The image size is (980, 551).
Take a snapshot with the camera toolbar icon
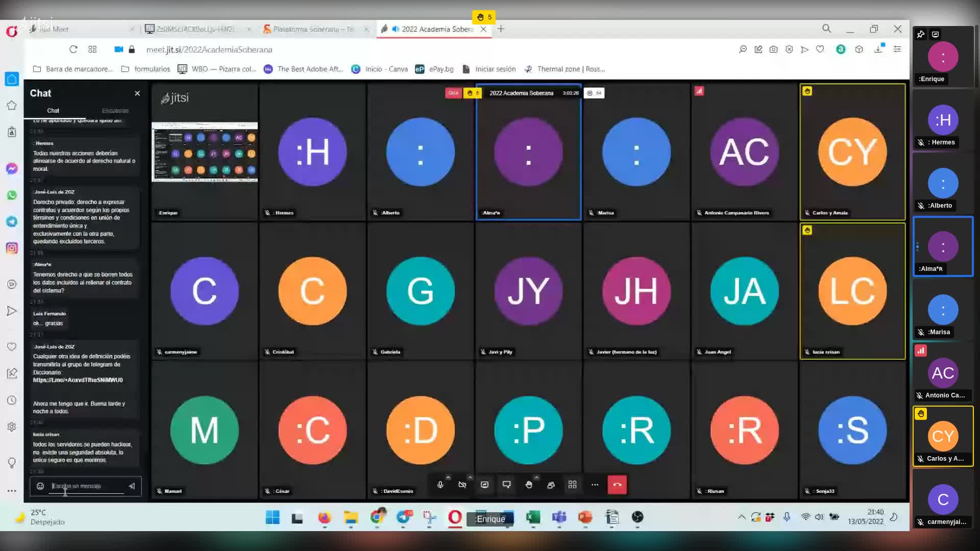(774, 49)
